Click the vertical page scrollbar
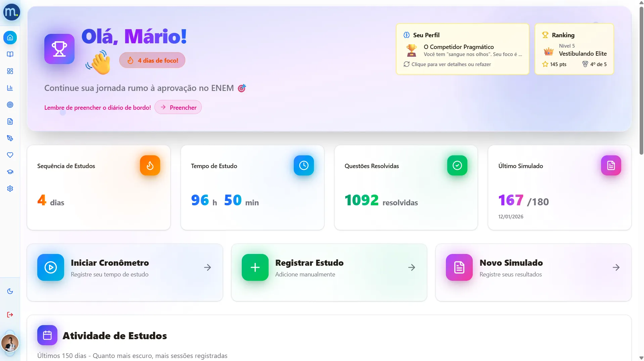 (x=641, y=81)
